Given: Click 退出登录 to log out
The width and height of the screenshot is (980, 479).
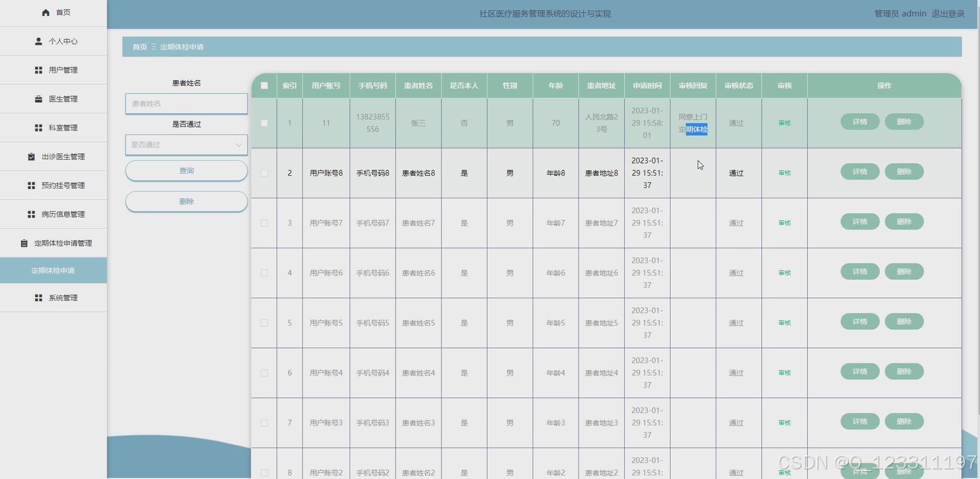Looking at the screenshot, I should click(x=948, y=14).
